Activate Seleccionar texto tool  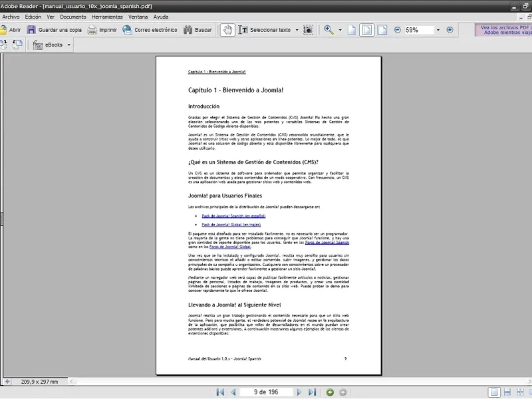click(264, 30)
